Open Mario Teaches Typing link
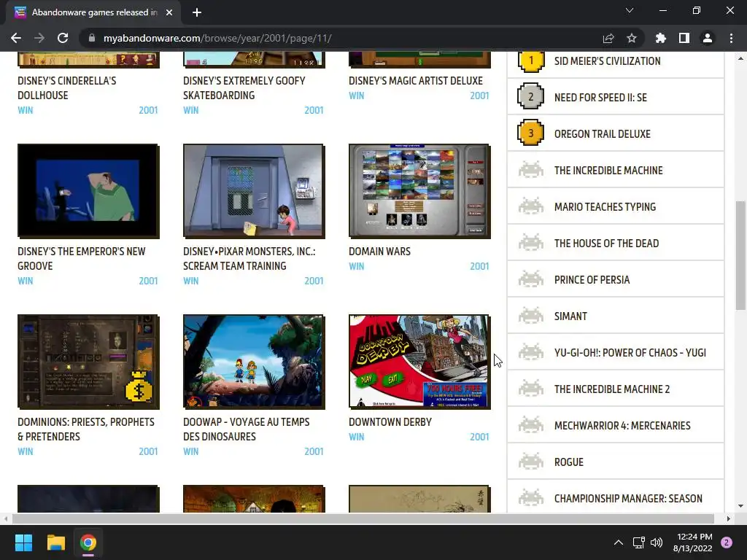The height and width of the screenshot is (560, 747). 605,206
